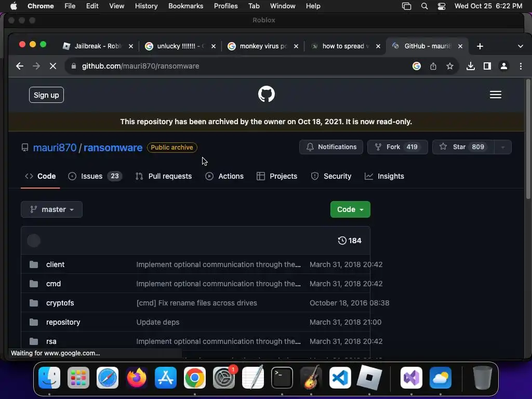Screen dimensions: 532x399
Task: Click the site lock icon in address bar
Action: 74,66
